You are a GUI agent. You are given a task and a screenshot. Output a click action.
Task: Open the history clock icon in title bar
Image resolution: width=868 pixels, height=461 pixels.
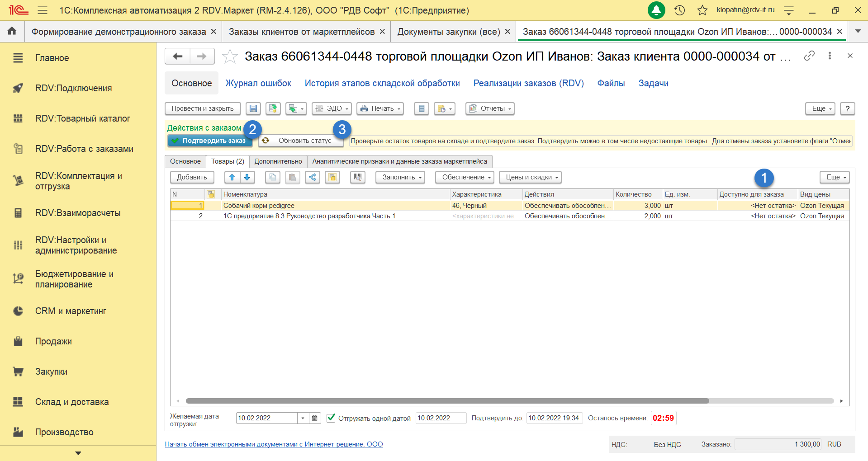point(679,10)
